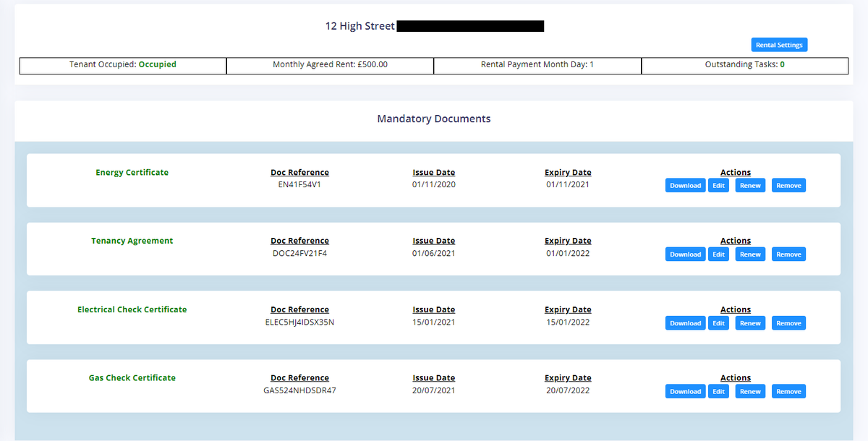
Task: Remove the Tenancy Agreement
Action: [x=788, y=254]
